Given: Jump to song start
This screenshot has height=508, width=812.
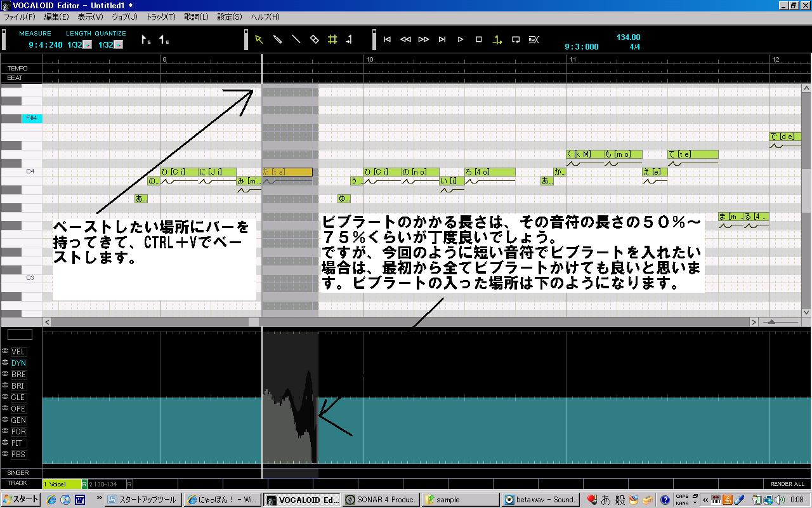Looking at the screenshot, I should click(x=388, y=39).
